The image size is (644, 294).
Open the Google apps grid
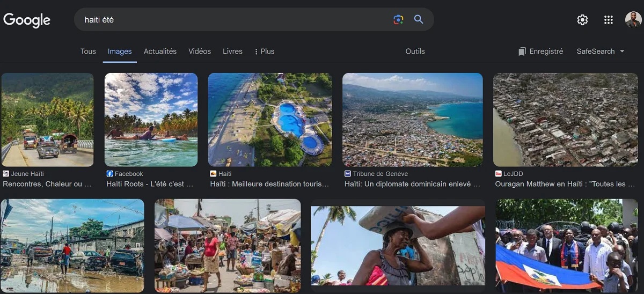coord(608,20)
